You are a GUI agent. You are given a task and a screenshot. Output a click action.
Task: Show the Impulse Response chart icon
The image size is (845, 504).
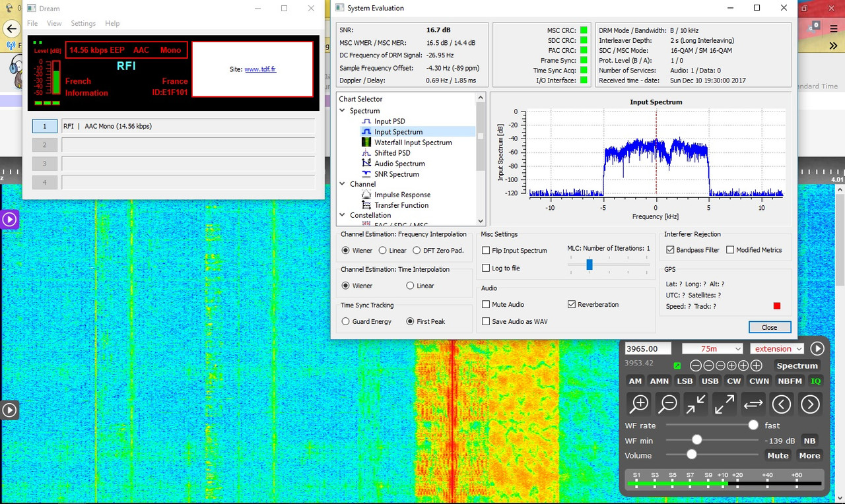tap(366, 195)
